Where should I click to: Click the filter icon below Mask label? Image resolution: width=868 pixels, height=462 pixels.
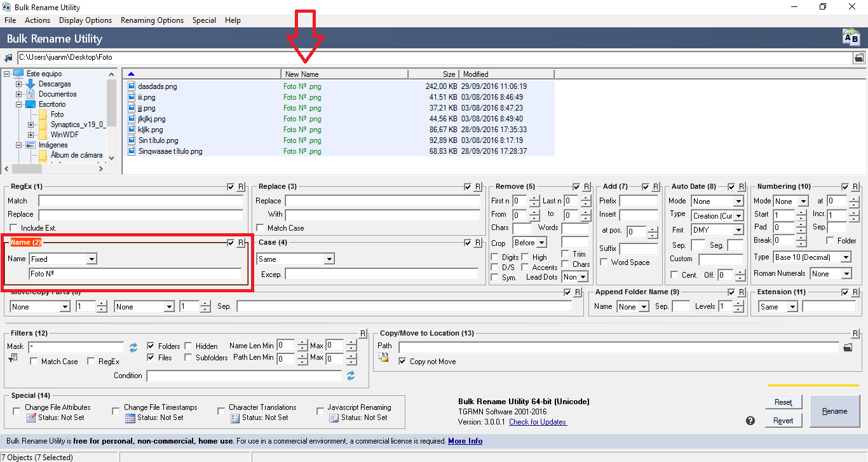click(13, 359)
